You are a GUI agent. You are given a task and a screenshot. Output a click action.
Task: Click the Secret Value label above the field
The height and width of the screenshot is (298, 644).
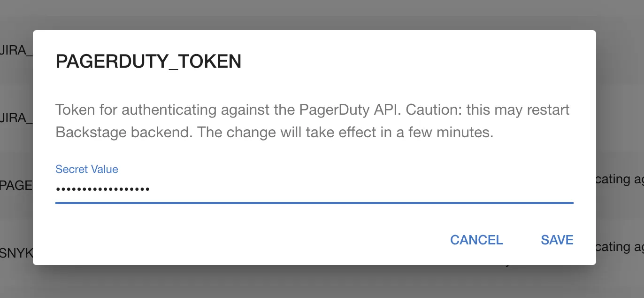pyautogui.click(x=86, y=169)
